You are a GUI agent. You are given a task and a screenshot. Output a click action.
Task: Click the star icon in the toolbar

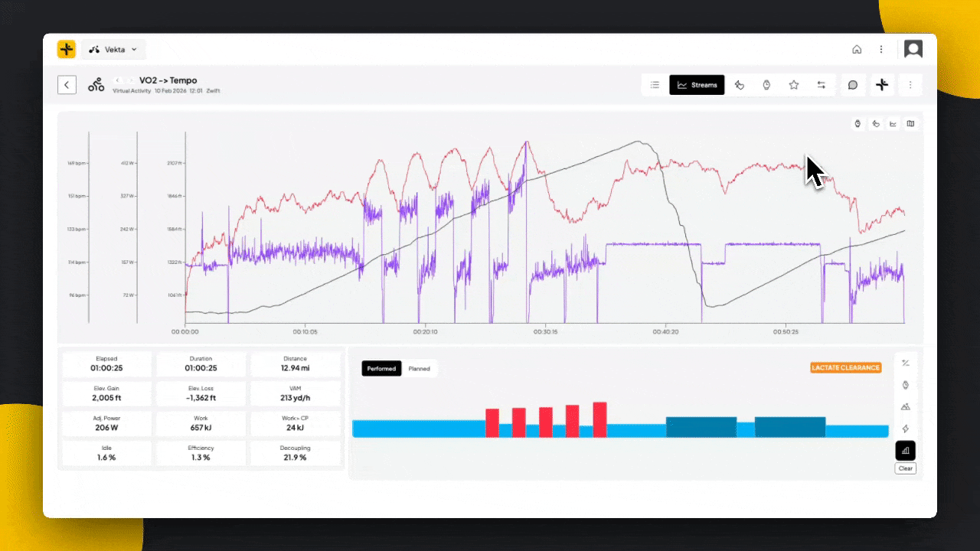coord(794,85)
